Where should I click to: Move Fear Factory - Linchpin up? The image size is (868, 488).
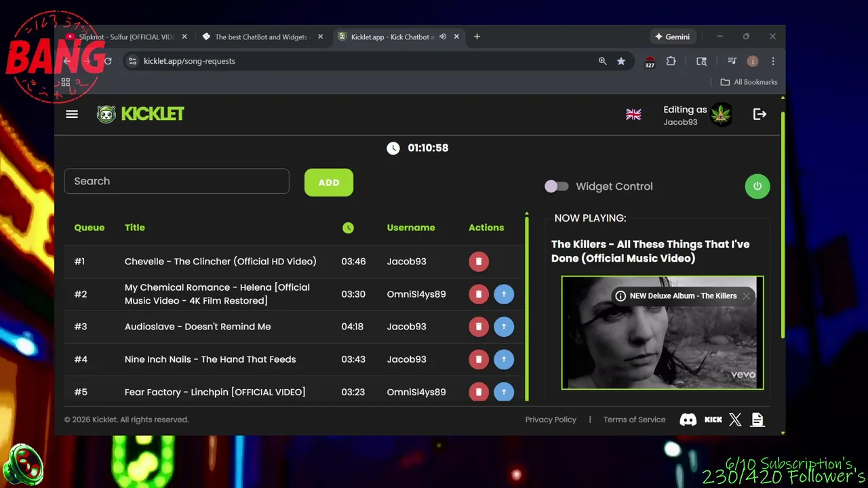coord(504,392)
